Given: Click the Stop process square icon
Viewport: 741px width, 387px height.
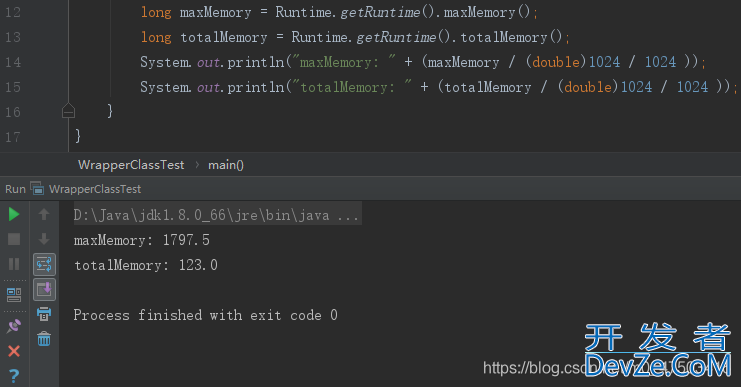Looking at the screenshot, I should coord(14,239).
